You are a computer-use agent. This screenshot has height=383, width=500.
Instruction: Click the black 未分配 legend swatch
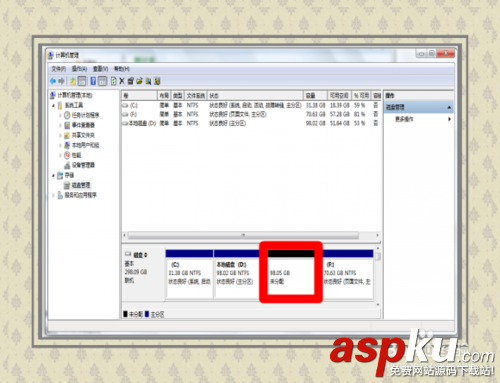coord(125,314)
